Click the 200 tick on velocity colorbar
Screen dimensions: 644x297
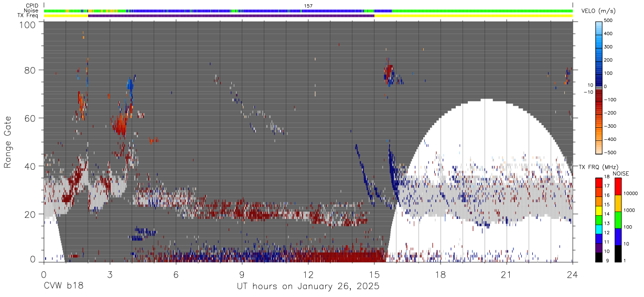(608, 60)
